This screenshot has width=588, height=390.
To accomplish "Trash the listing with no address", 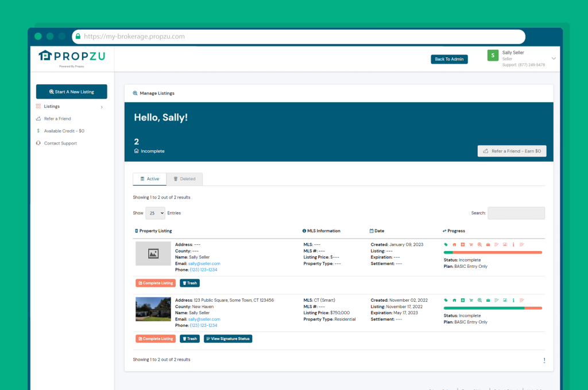I will [x=189, y=283].
